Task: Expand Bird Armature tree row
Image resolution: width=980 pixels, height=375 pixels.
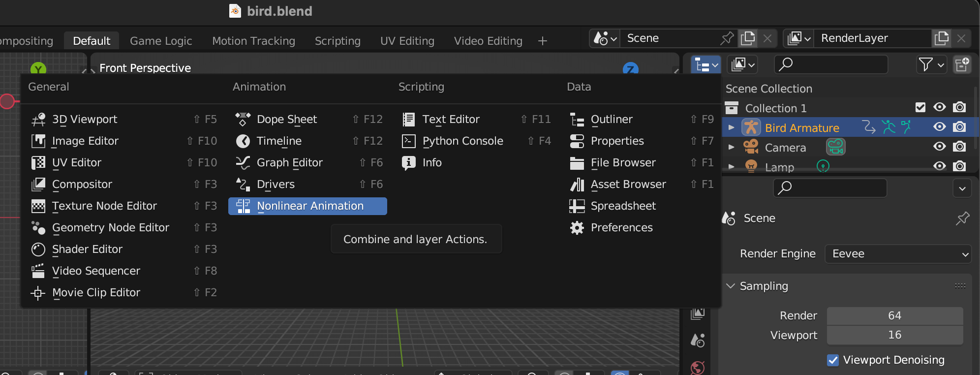Action: click(x=732, y=127)
